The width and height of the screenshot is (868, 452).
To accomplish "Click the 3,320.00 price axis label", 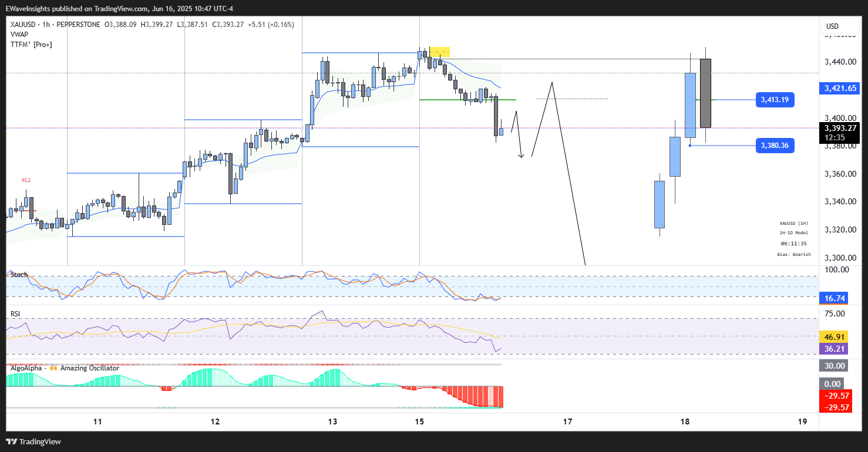I will 840,230.
